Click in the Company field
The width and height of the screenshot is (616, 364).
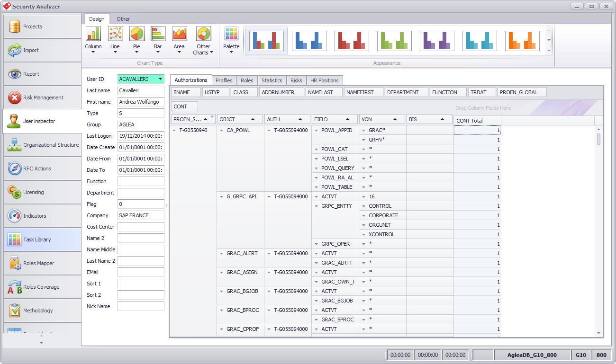click(141, 215)
